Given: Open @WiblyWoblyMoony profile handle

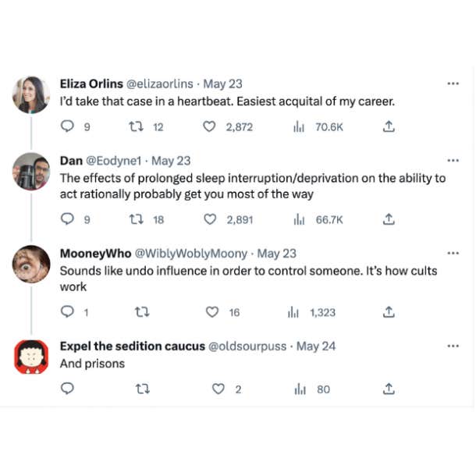Looking at the screenshot, I should pyautogui.click(x=191, y=254).
